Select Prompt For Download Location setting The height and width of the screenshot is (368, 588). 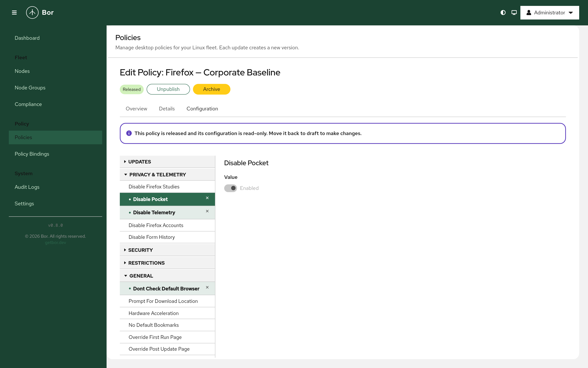pos(167,301)
